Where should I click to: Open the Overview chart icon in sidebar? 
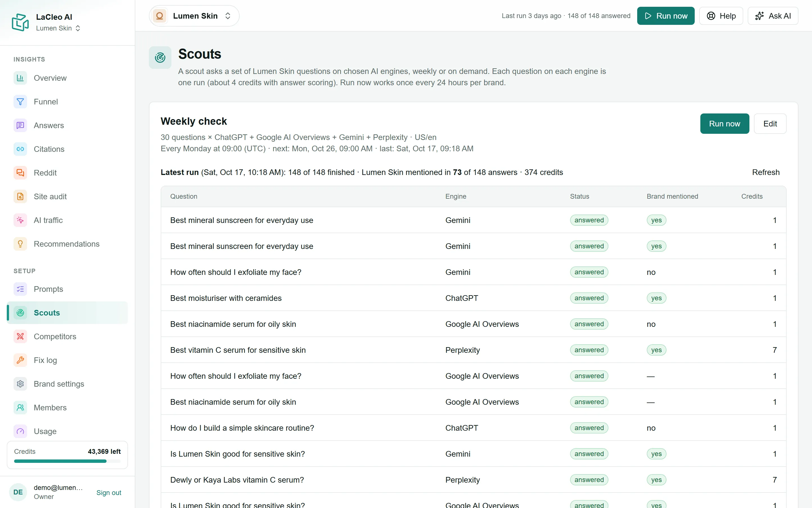point(20,78)
